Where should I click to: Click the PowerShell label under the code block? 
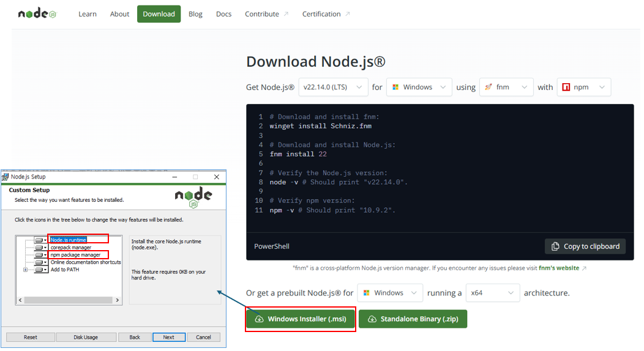(271, 246)
